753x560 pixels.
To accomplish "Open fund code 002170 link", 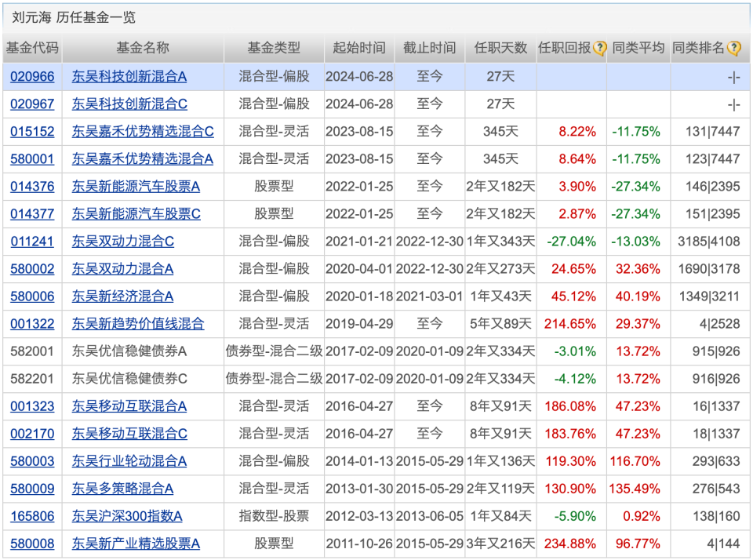I will point(32,434).
